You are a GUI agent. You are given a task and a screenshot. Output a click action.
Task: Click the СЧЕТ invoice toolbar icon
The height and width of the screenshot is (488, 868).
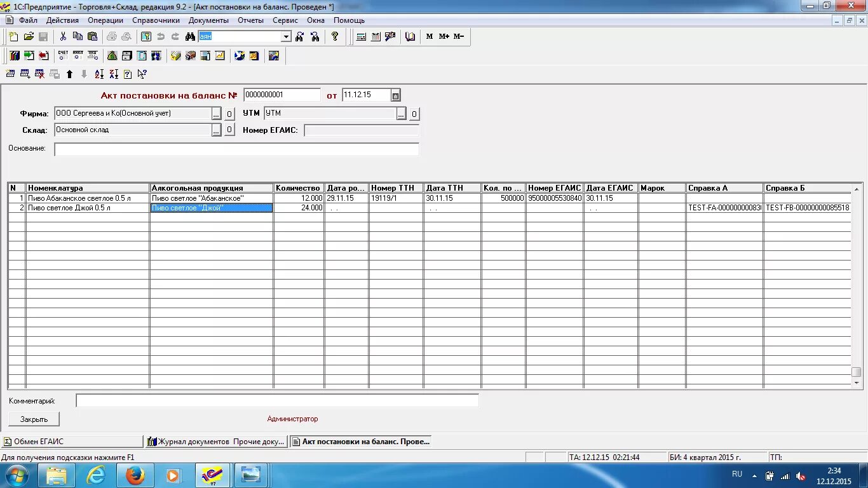point(63,56)
